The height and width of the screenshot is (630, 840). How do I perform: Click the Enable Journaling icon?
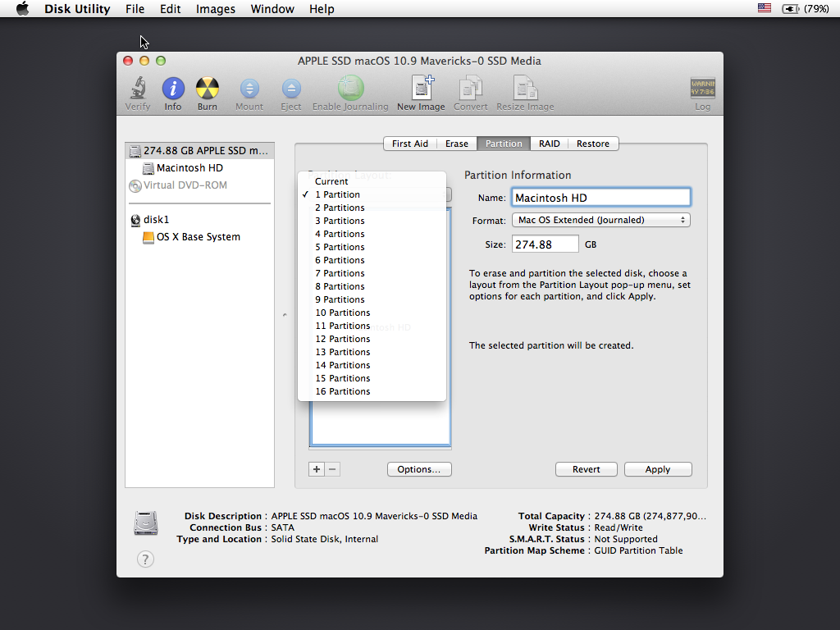point(350,88)
